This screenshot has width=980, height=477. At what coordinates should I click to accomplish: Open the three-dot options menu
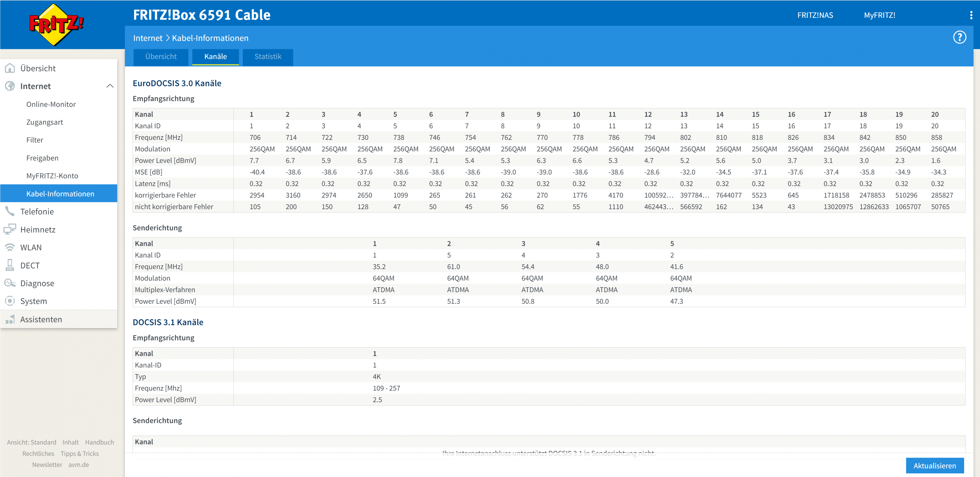click(x=971, y=15)
